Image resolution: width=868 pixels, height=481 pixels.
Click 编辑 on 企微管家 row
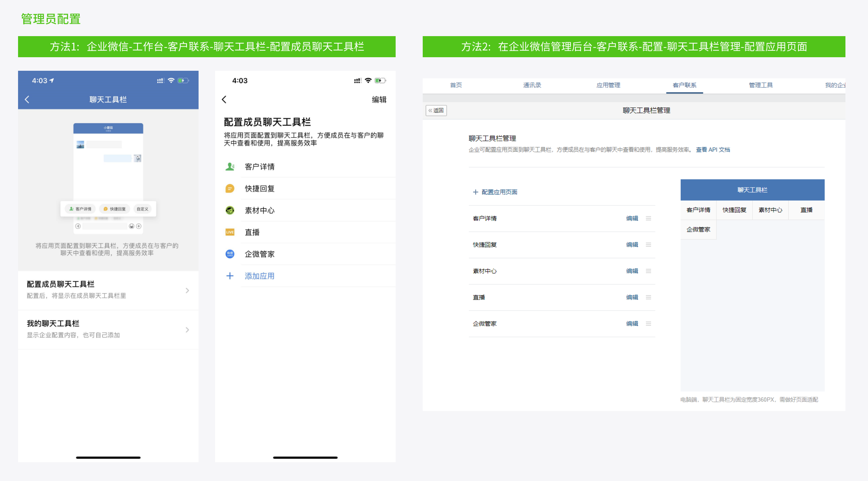[x=632, y=324]
